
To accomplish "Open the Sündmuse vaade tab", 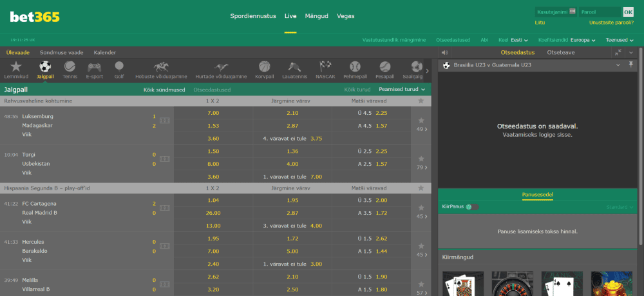I will tap(62, 53).
